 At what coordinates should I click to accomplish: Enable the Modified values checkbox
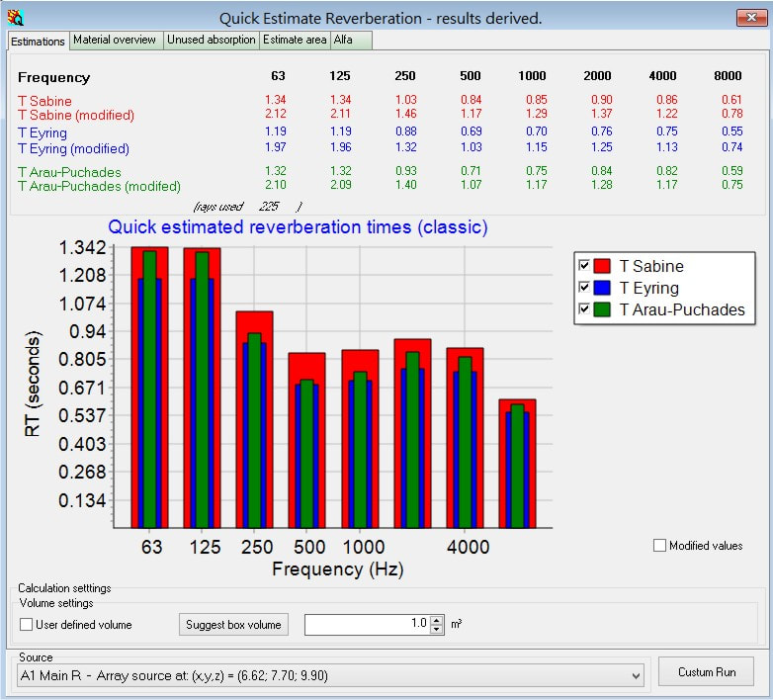(x=659, y=545)
